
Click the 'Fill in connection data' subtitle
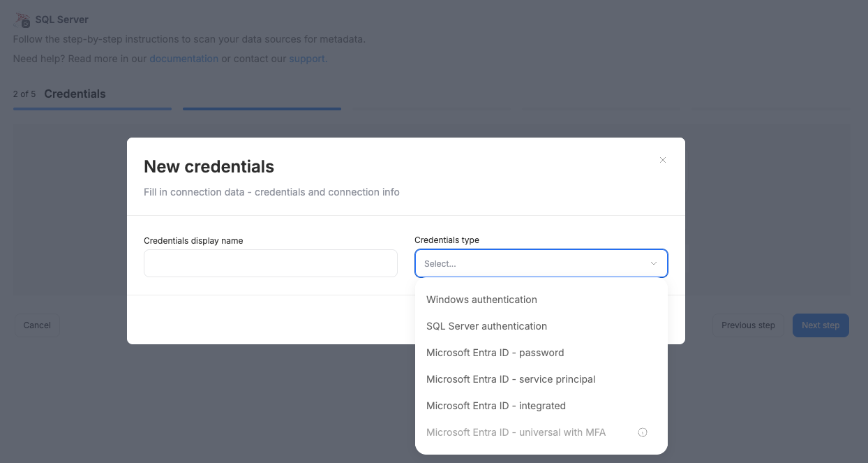coord(271,192)
